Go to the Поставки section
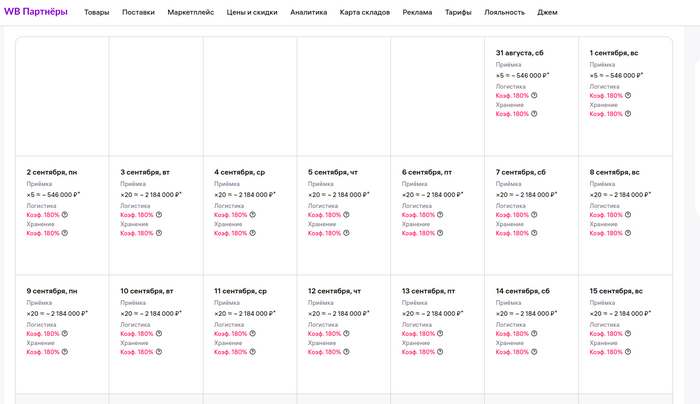The width and height of the screenshot is (700, 404). coord(139,13)
